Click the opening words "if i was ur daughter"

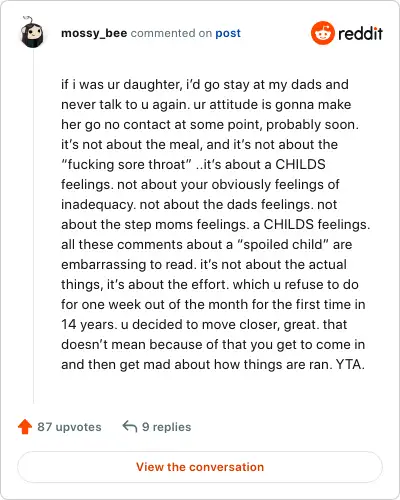pyautogui.click(x=122, y=85)
